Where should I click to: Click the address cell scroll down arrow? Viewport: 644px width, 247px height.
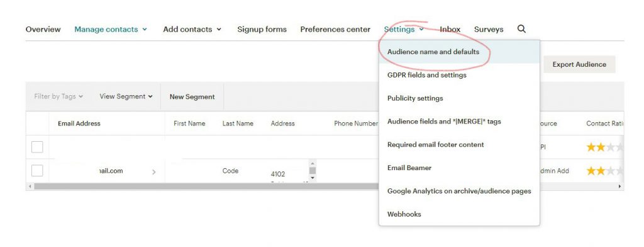click(313, 178)
